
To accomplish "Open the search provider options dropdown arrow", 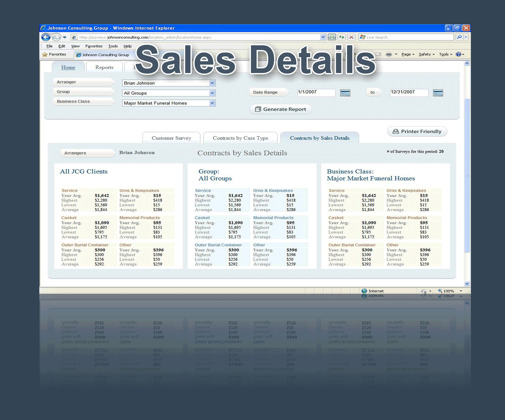I will tap(466, 37).
